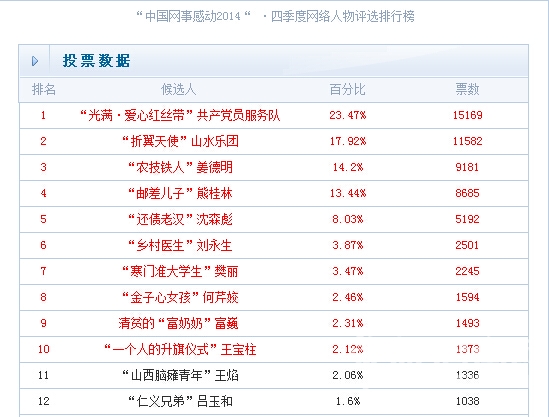549x417 pixels.
Task: Click the vote count 2501
Action: [x=467, y=245]
